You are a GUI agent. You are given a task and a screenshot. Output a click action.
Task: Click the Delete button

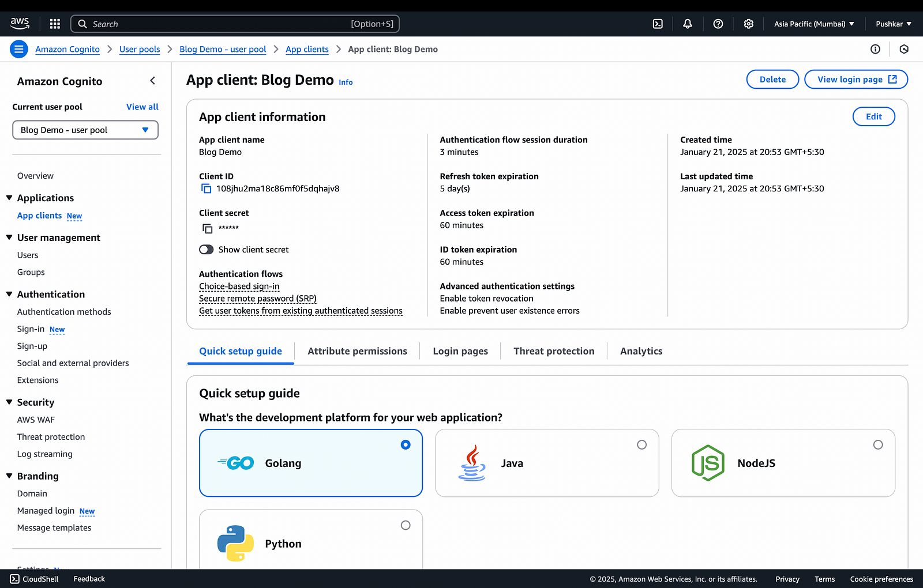(x=772, y=80)
